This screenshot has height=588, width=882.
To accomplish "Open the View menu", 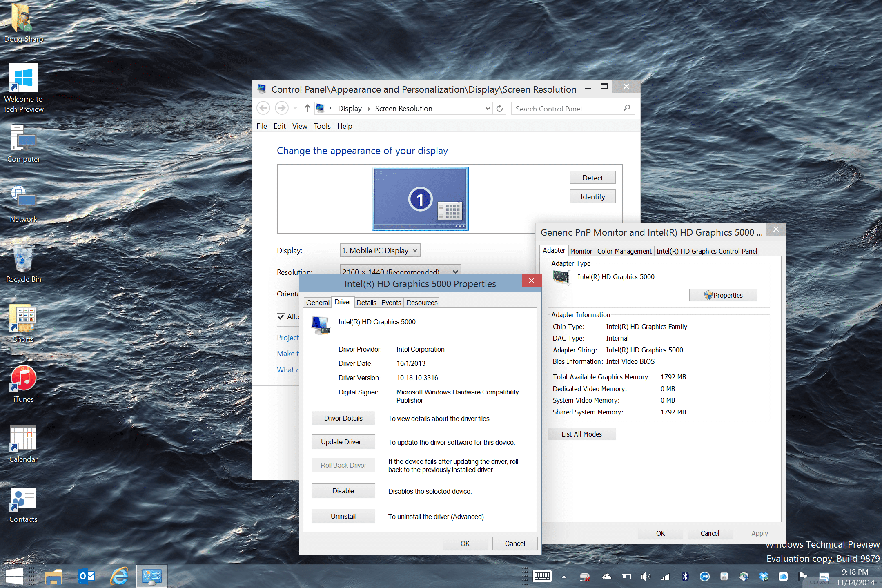I will coord(300,126).
